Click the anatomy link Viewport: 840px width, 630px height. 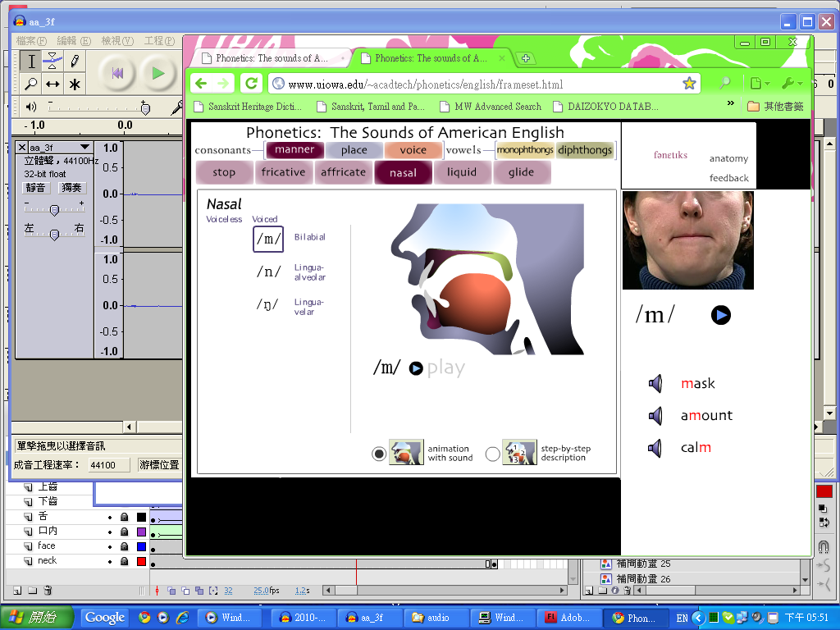coord(728,158)
